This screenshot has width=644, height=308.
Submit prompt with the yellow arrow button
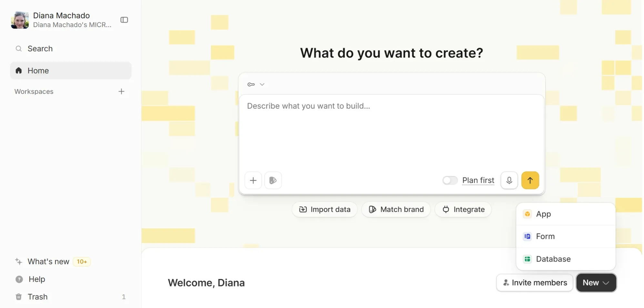tap(530, 180)
